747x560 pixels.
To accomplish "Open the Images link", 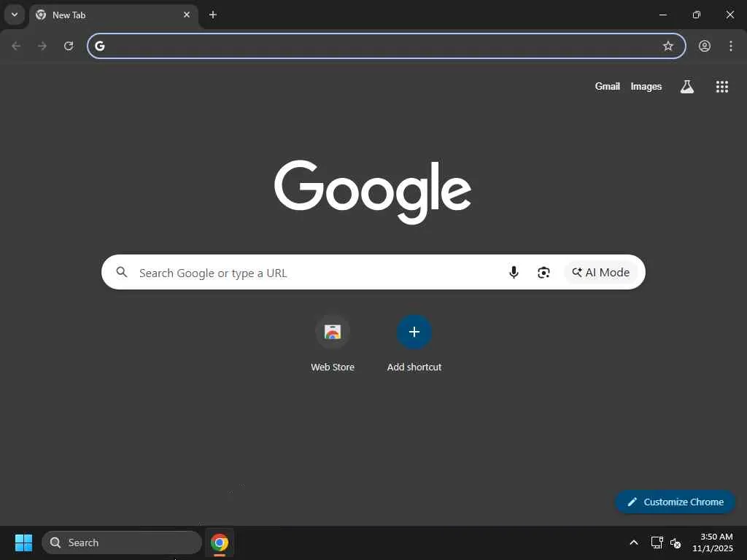I will coord(646,86).
